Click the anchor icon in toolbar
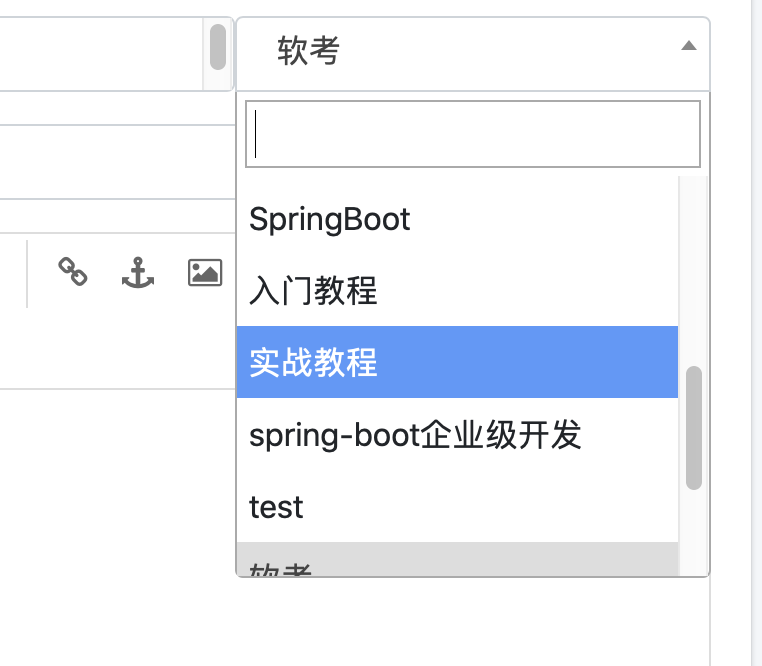Viewport: 762px width, 666px height. tap(138, 272)
